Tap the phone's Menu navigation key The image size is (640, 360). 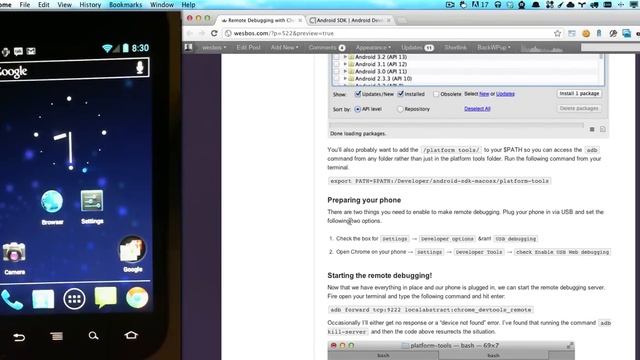56,336
